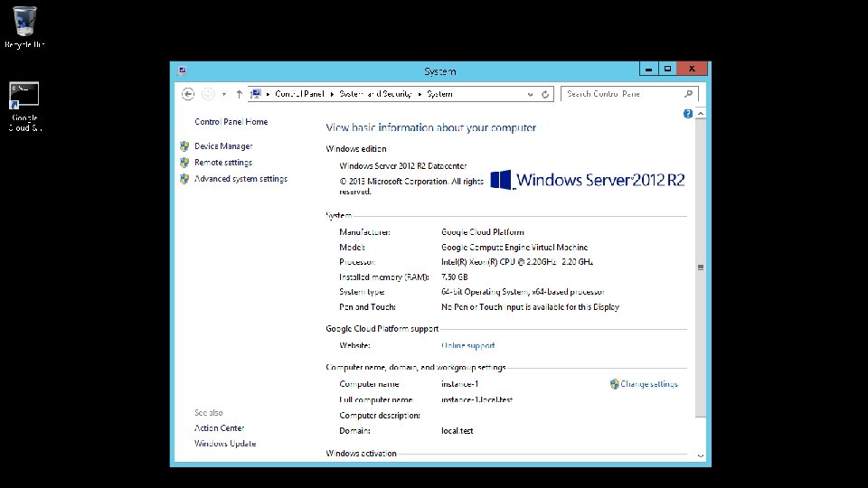Select System breadcrumb item

440,94
